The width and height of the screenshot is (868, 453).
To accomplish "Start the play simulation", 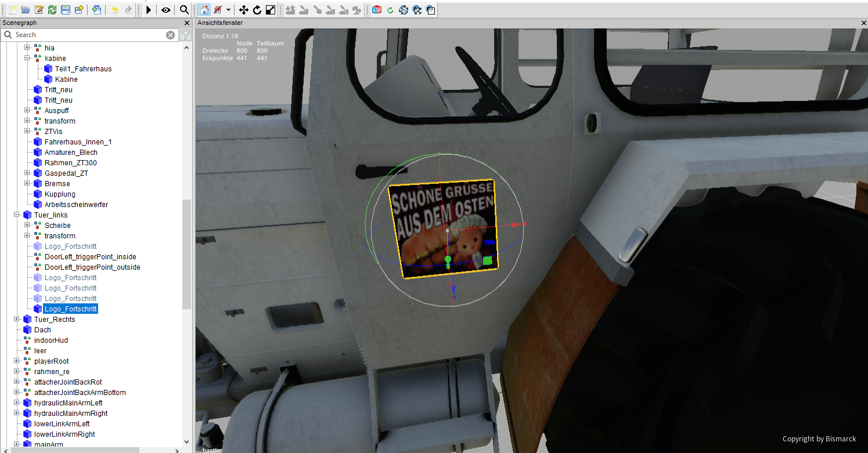I will (x=149, y=10).
